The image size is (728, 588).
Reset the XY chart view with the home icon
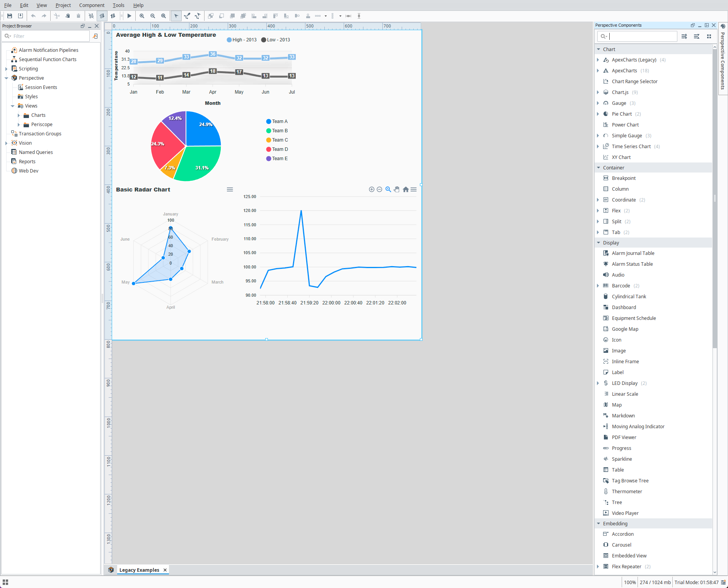point(406,189)
